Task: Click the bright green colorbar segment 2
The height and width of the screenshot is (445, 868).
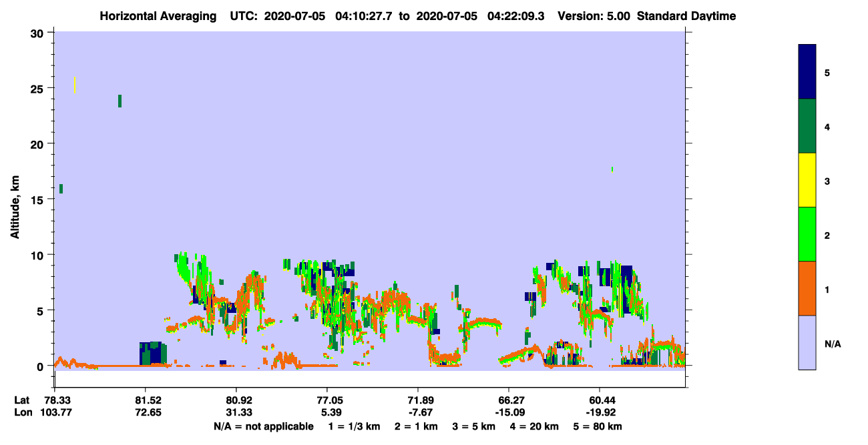Action: click(807, 234)
